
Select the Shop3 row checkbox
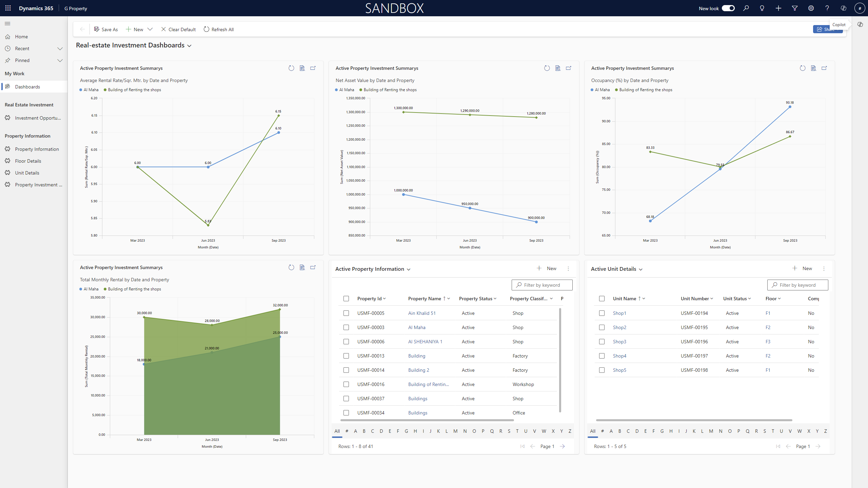[602, 342]
